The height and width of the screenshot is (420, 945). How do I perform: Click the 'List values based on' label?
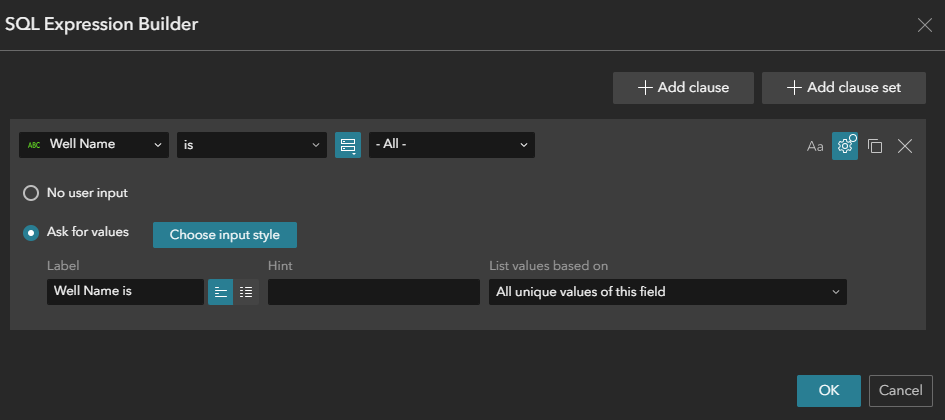[x=548, y=266]
